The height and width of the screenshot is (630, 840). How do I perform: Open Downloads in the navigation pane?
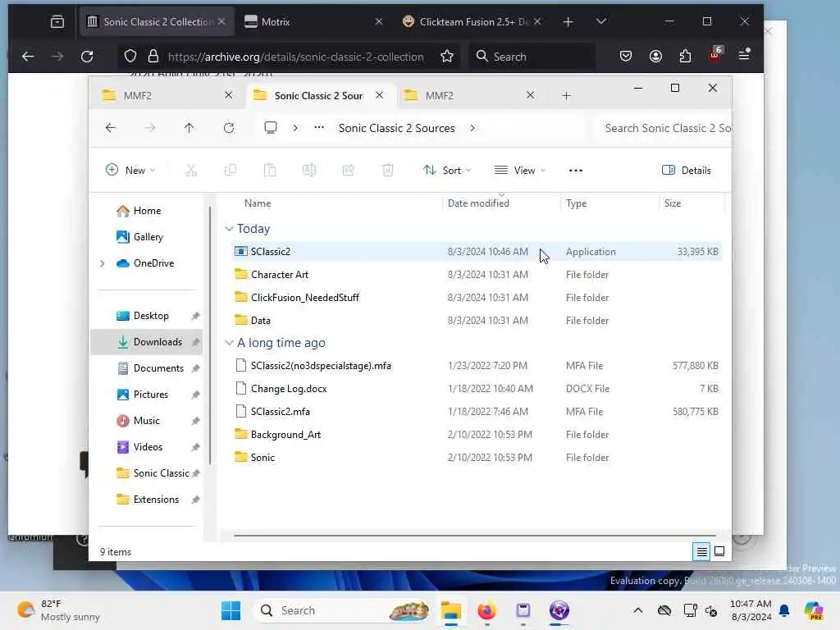[147, 342]
